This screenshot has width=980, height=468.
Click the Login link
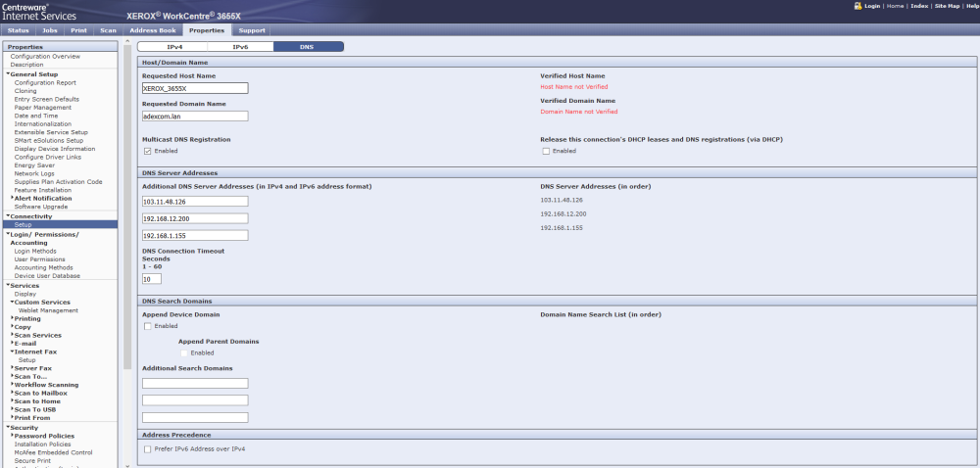[872, 6]
